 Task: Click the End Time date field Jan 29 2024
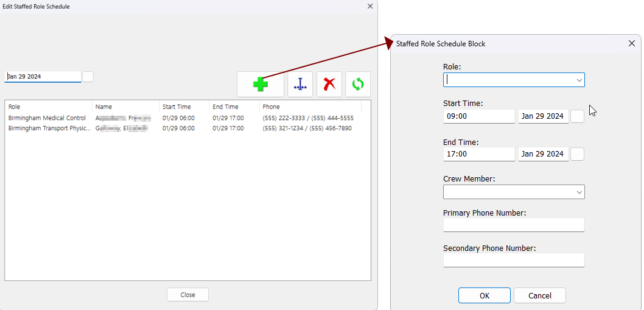coord(544,154)
